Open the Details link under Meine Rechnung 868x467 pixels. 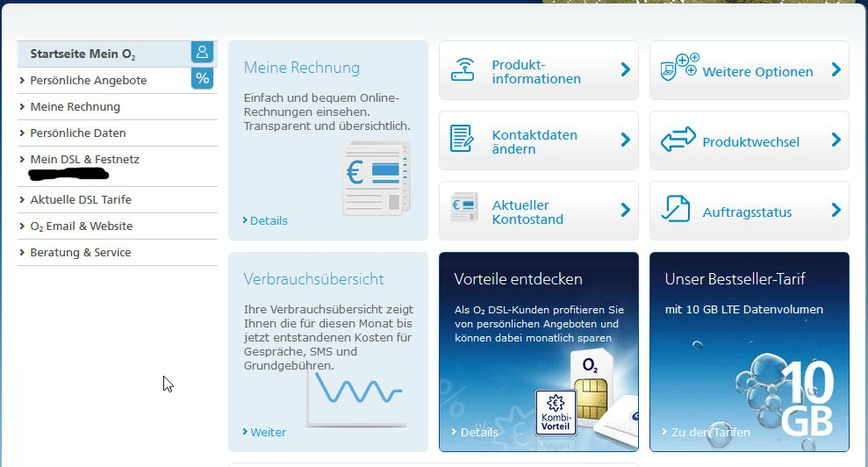tap(265, 220)
